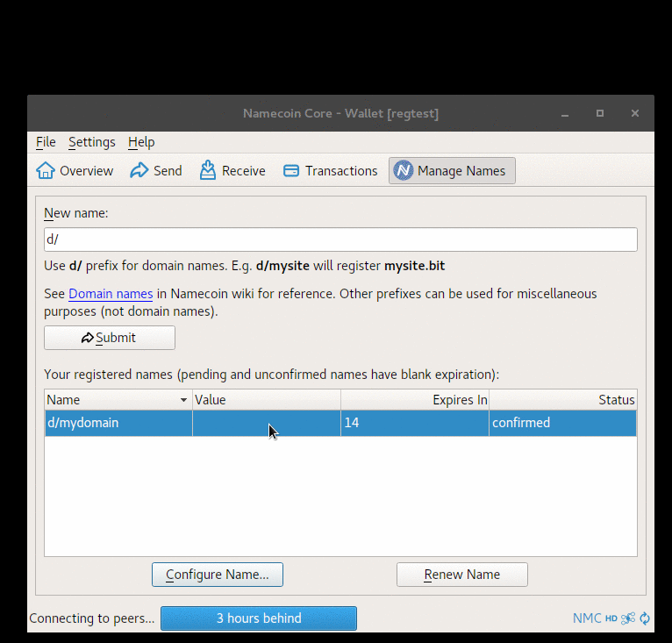Switch to the Send tab
The width and height of the screenshot is (672, 643).
pos(156,170)
